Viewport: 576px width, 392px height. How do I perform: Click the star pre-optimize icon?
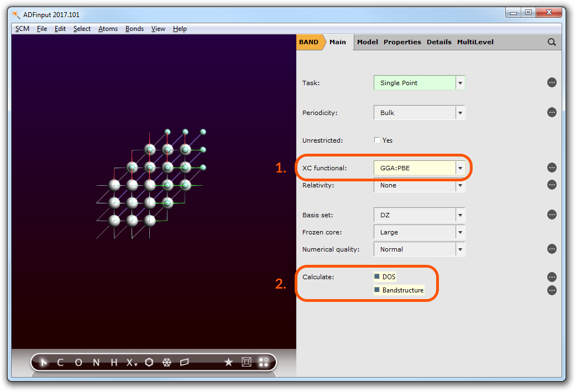[x=228, y=362]
